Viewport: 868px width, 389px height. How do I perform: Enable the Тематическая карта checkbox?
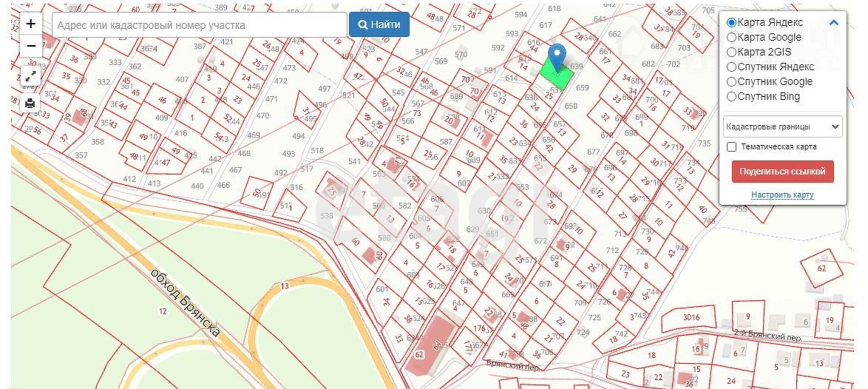pos(732,146)
